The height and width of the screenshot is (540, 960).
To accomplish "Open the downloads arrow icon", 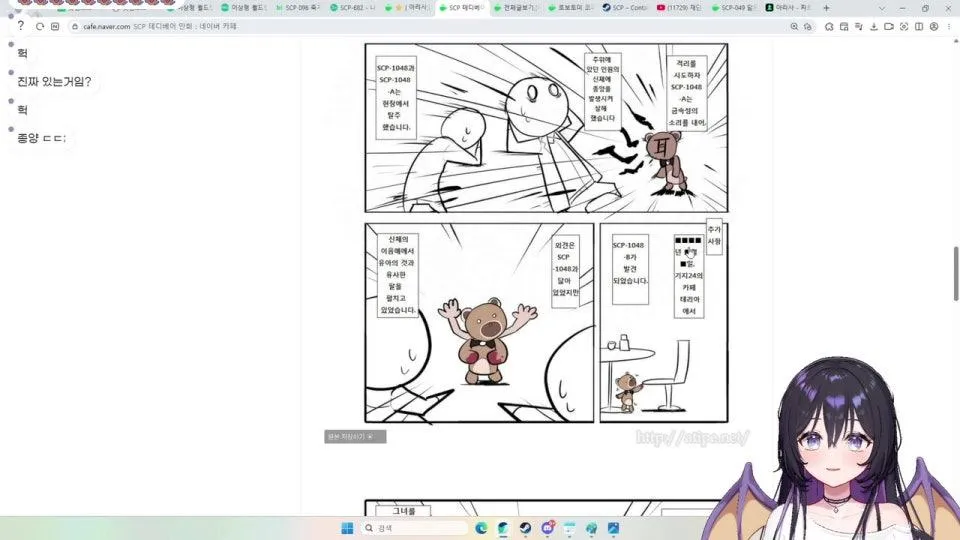I will pyautogui.click(x=874, y=26).
